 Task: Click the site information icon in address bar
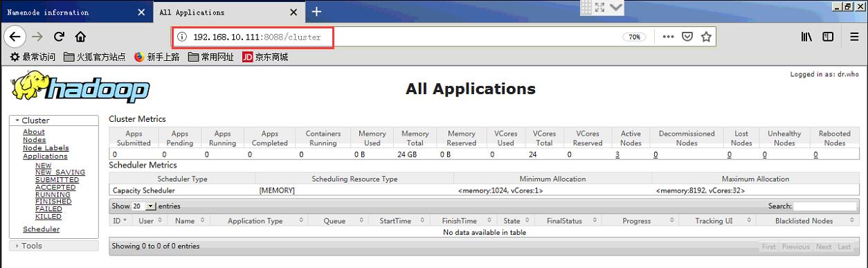[x=182, y=37]
